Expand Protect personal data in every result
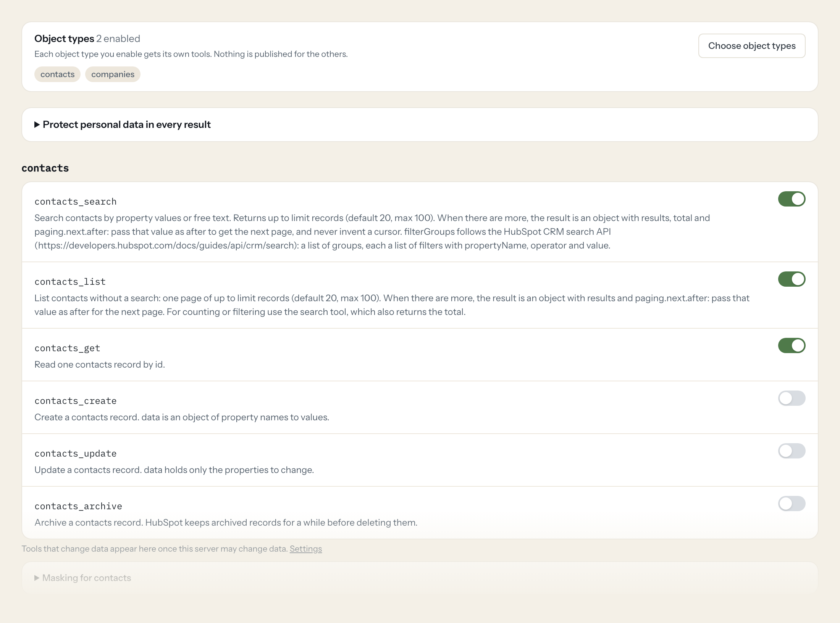This screenshot has height=623, width=840. click(x=123, y=124)
